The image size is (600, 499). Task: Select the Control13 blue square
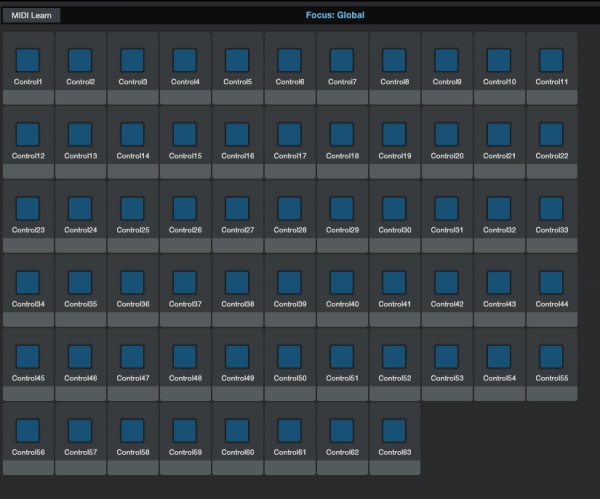pyautogui.click(x=80, y=134)
